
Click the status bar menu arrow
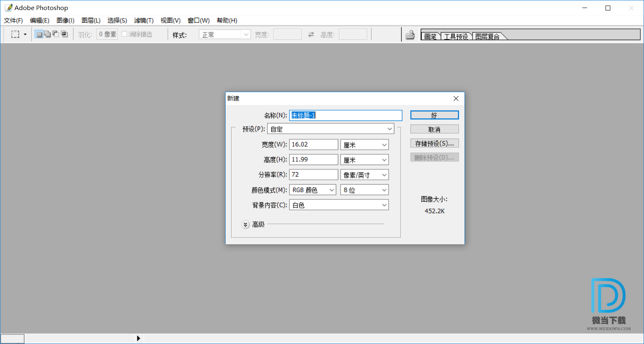tap(138, 338)
